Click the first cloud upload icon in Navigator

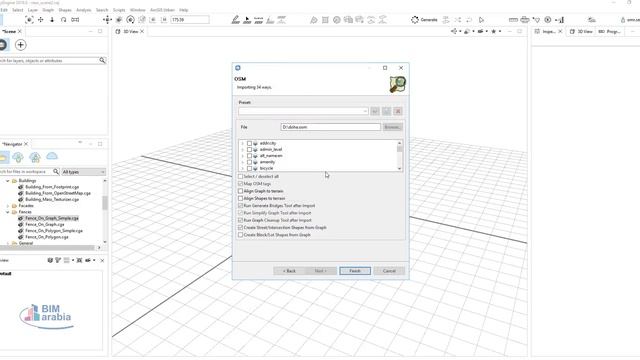pyautogui.click(x=18, y=157)
